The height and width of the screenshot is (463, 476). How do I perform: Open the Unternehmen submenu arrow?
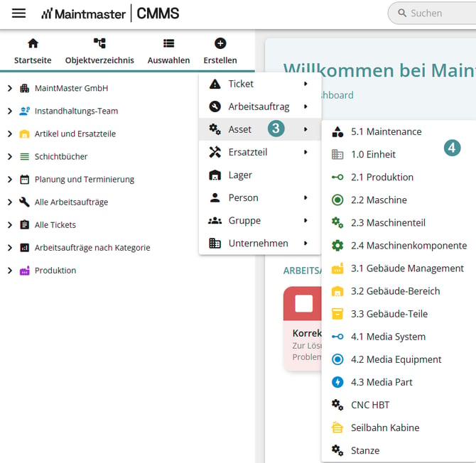[x=305, y=243]
